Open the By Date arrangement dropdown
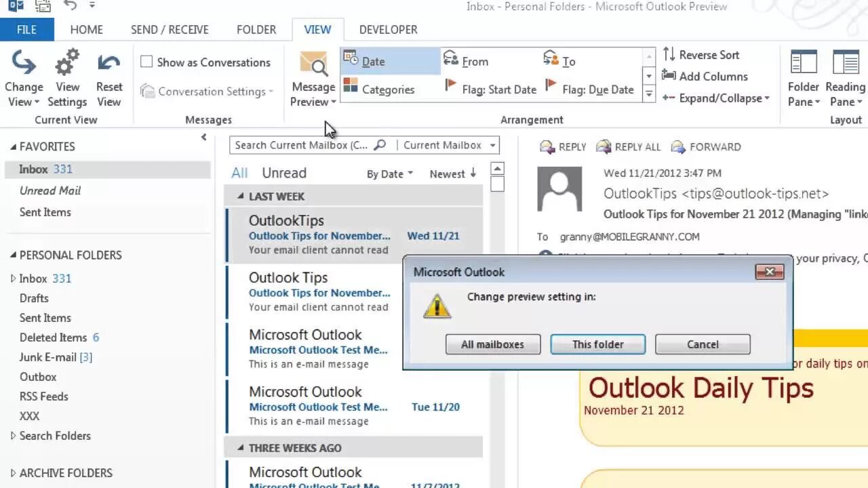 tap(389, 174)
